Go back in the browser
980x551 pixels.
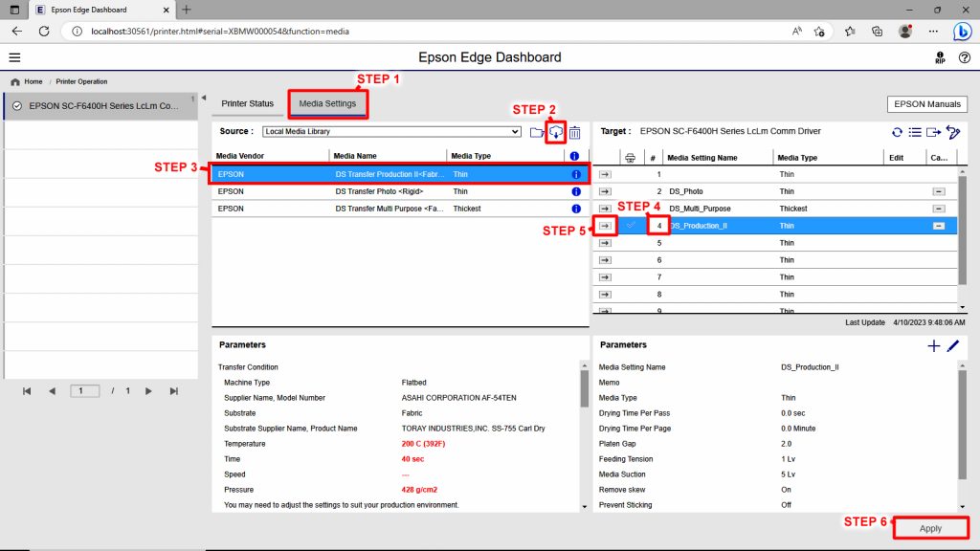coord(17,32)
